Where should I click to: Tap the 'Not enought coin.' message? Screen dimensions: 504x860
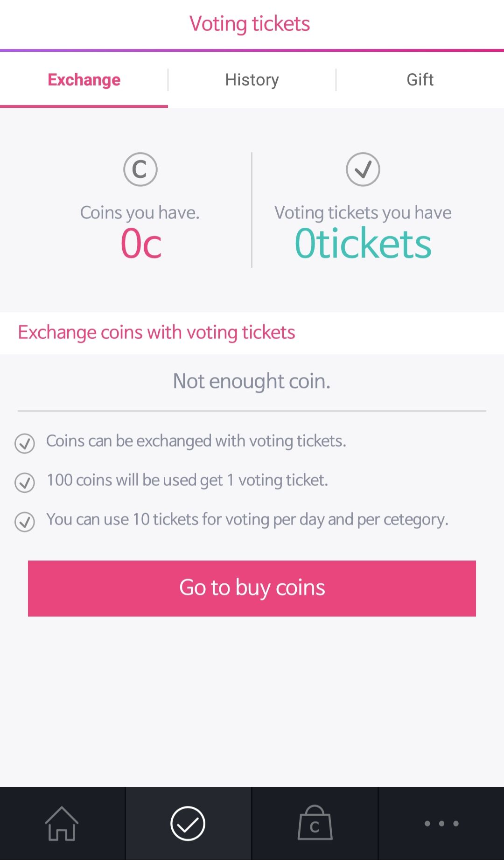click(x=252, y=381)
